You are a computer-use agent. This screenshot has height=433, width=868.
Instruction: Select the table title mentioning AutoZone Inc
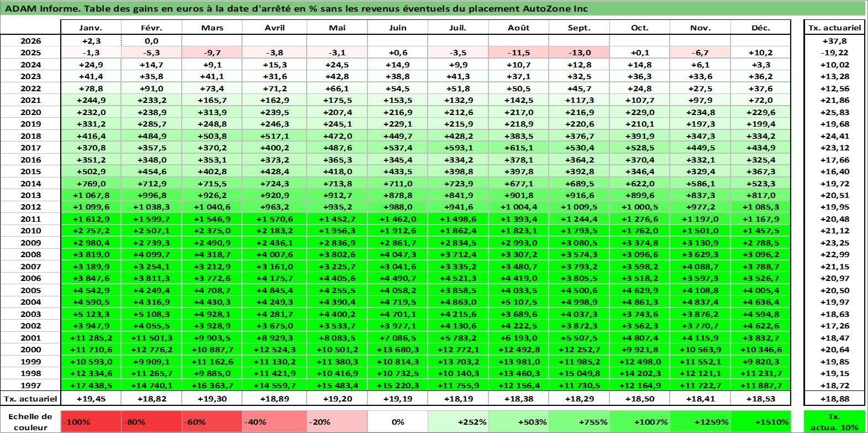(297, 8)
